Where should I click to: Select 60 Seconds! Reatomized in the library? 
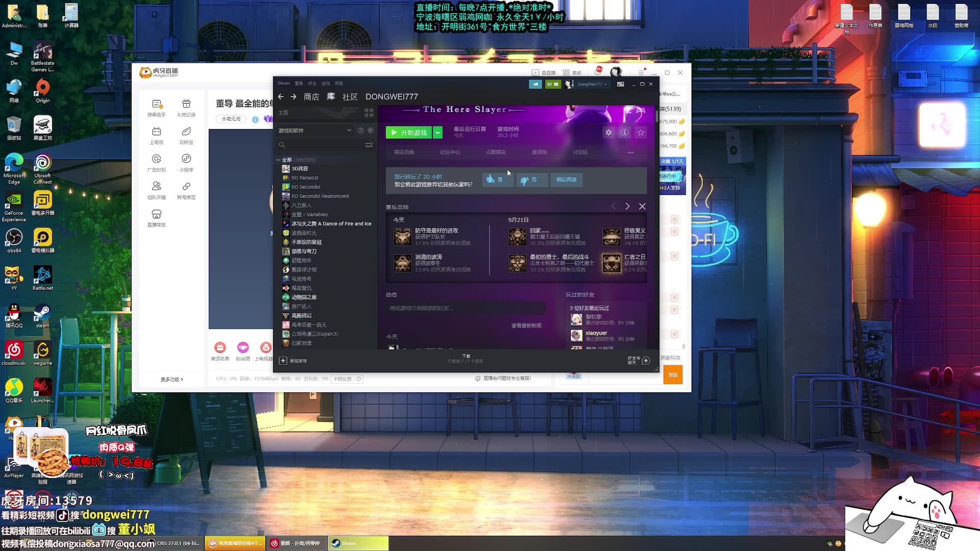(x=320, y=196)
